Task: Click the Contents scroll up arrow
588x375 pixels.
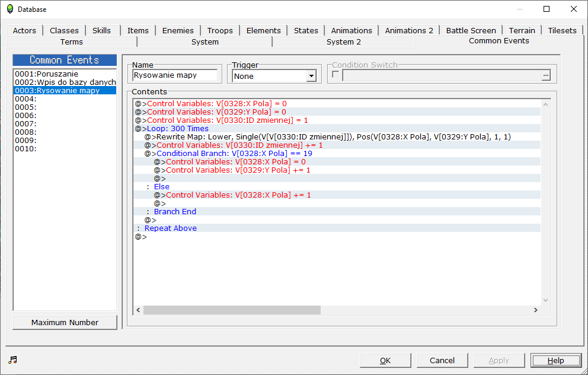Action: 546,104
